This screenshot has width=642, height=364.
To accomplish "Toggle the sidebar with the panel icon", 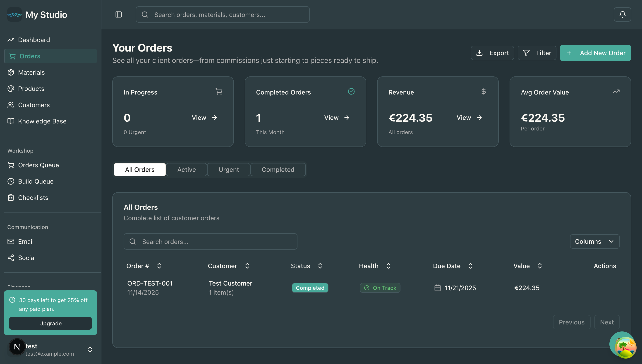I will coord(118,14).
